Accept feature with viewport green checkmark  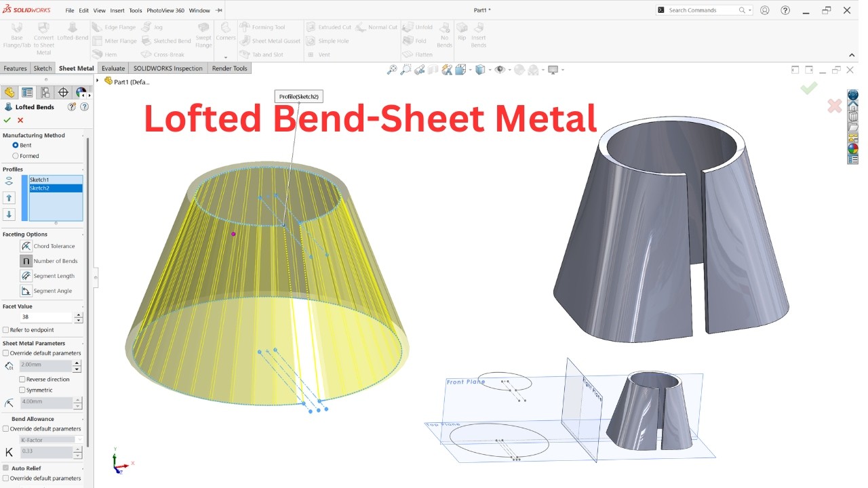808,88
